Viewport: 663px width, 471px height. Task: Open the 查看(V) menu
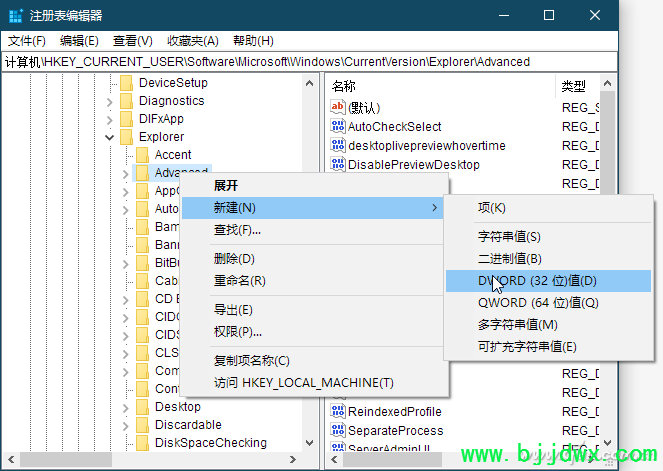click(x=132, y=41)
